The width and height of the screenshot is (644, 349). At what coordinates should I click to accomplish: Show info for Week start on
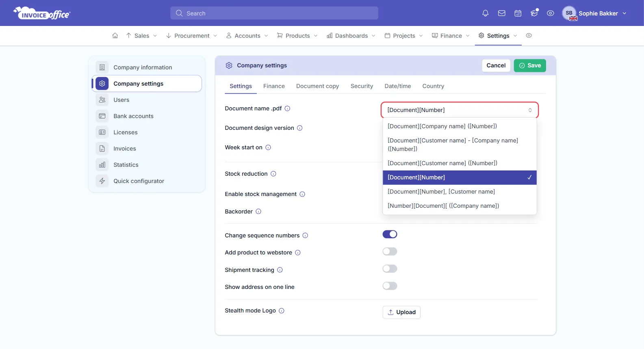pyautogui.click(x=268, y=147)
